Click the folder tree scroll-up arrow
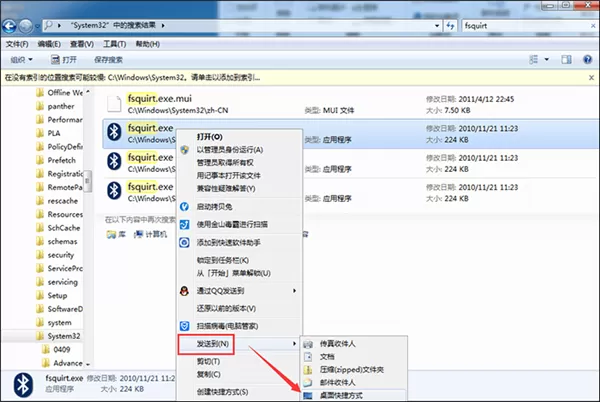This screenshot has height=402, width=600. pyautogui.click(x=88, y=92)
